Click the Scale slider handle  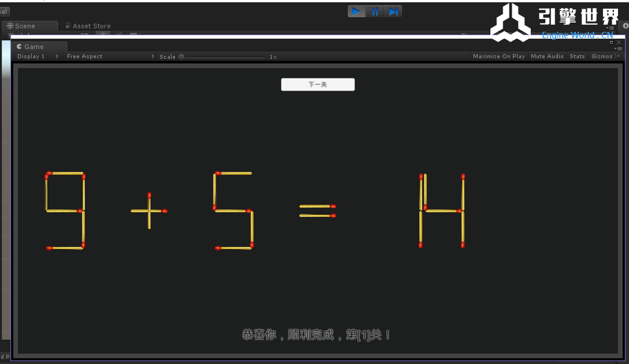coord(181,57)
